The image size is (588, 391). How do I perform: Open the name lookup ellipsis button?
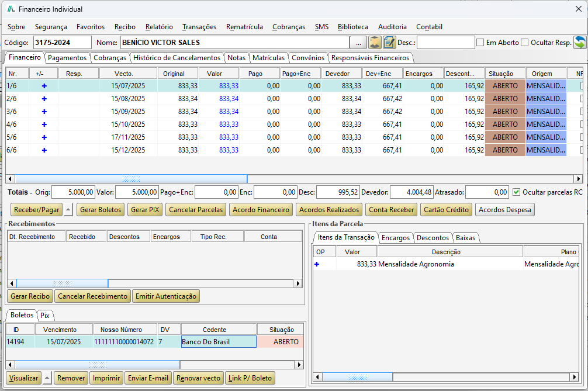(358, 43)
